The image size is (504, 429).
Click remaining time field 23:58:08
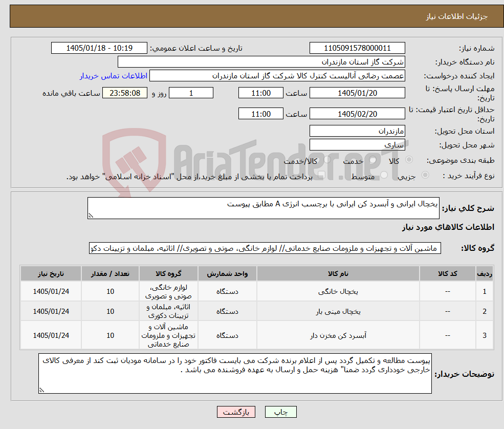click(x=125, y=93)
